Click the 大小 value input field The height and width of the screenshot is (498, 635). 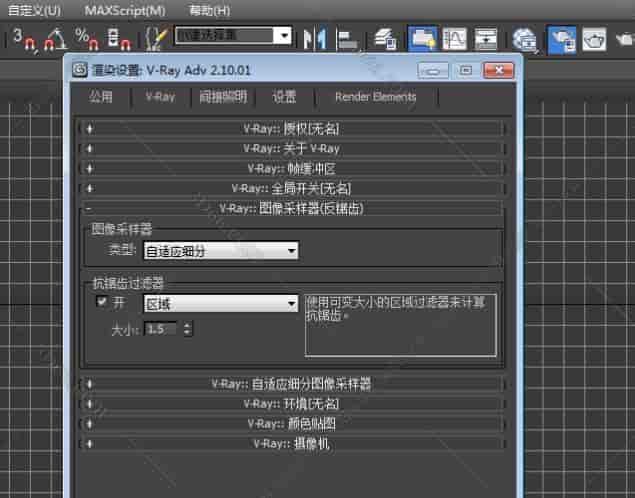click(162, 328)
